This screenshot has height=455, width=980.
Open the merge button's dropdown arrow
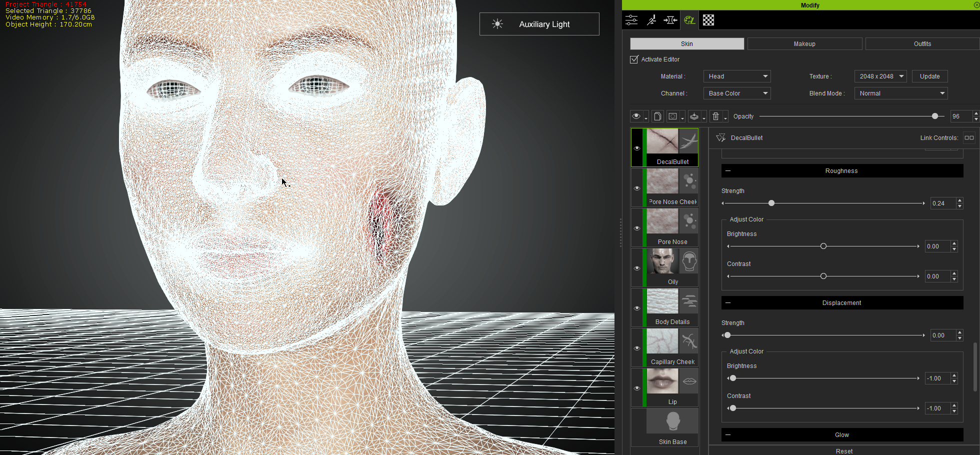pos(703,118)
